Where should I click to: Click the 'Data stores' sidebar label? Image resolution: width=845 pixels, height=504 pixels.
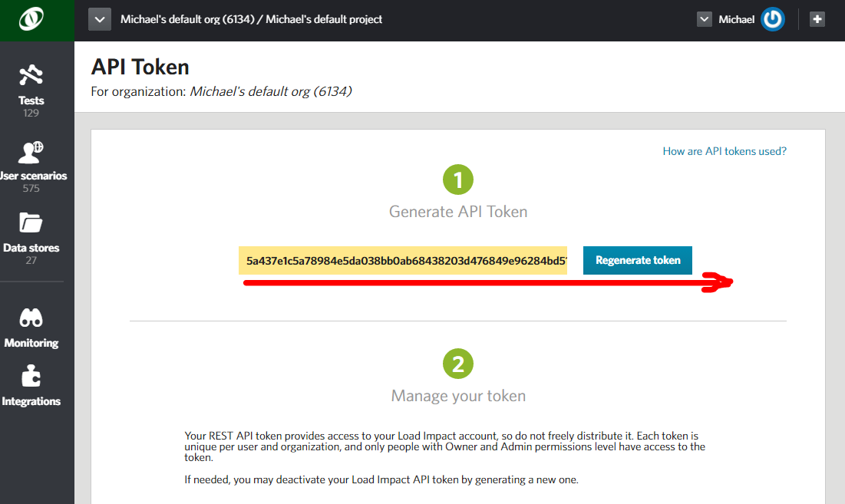31,249
